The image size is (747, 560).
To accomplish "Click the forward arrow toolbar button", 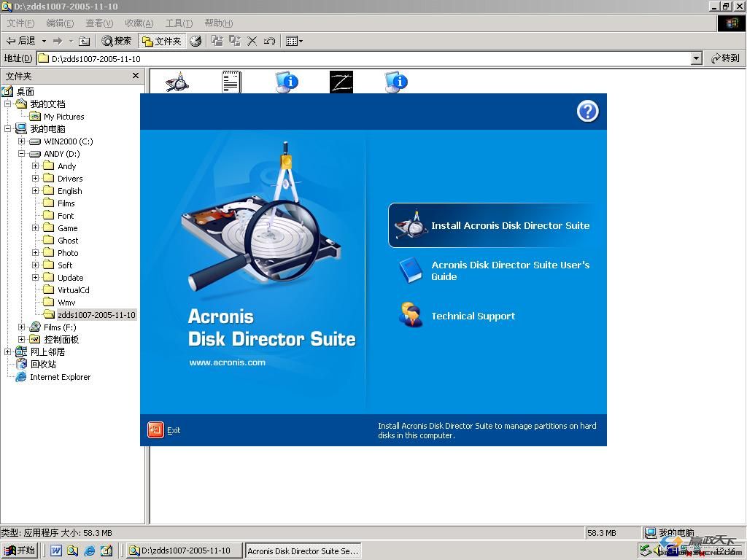I will click(58, 41).
